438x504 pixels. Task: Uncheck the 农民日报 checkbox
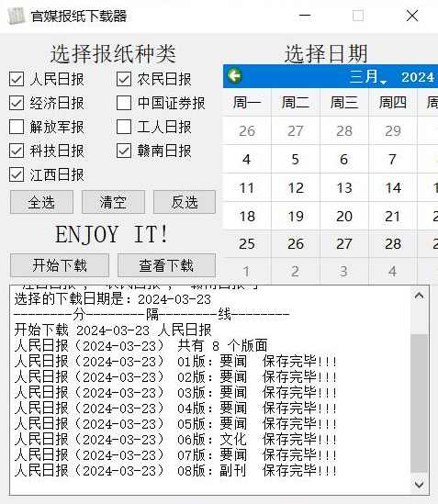click(124, 79)
